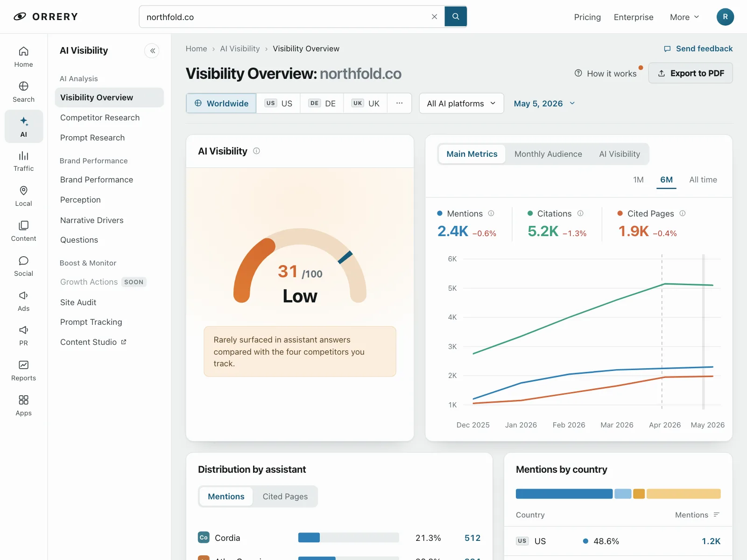Screen dimensions: 747x560
Task: Filter by US region
Action: (x=278, y=103)
